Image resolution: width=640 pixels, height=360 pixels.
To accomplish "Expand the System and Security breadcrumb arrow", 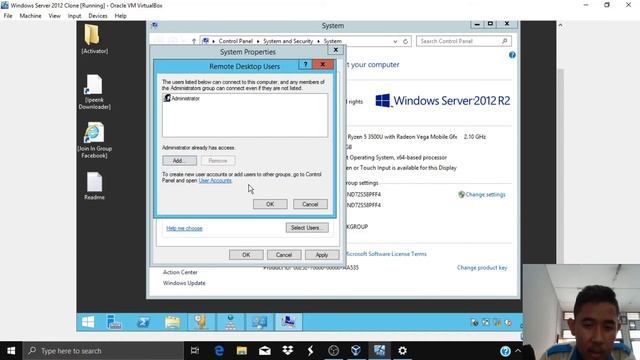I will [x=318, y=41].
